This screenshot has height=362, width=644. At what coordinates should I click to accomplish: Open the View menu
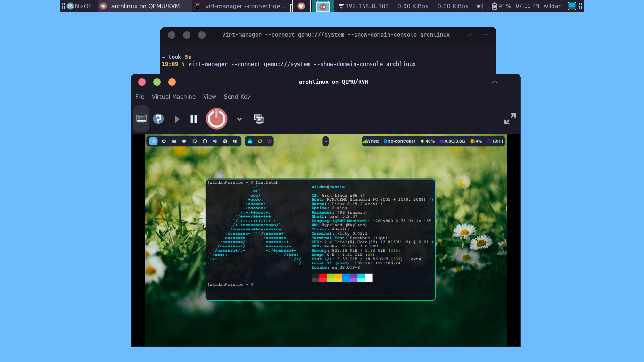point(210,97)
